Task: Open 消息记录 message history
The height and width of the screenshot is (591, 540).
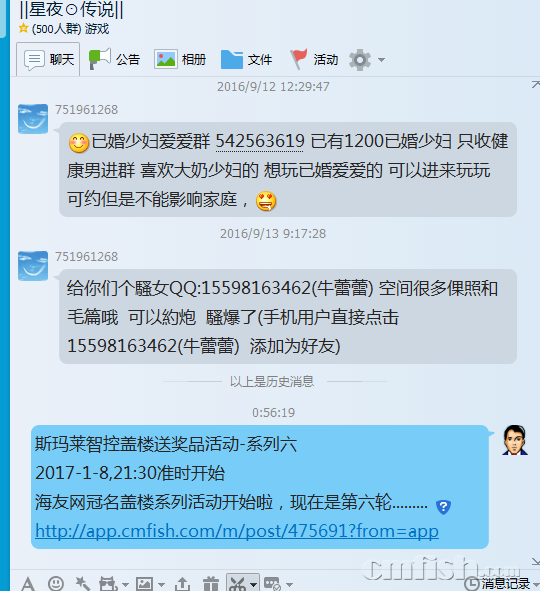Action: pos(497,584)
